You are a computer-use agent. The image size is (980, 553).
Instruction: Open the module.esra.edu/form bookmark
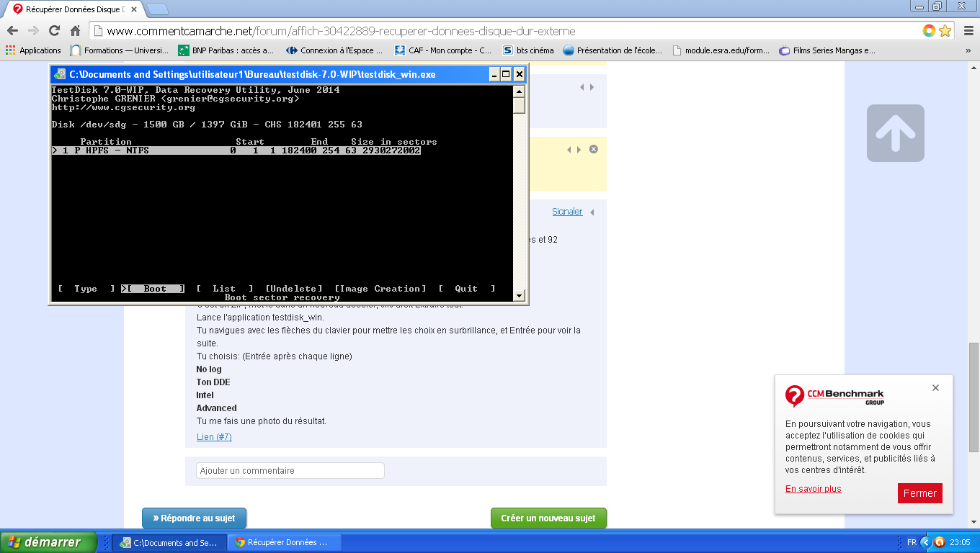(x=721, y=50)
